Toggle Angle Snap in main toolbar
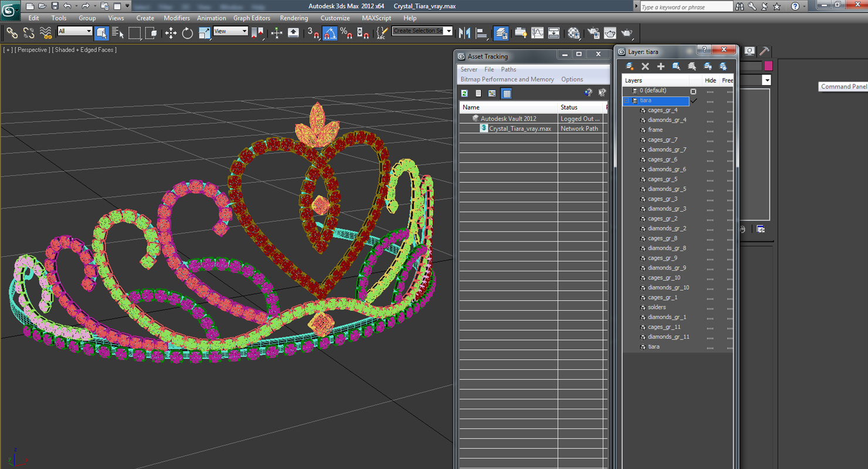868x469 pixels. click(x=330, y=33)
